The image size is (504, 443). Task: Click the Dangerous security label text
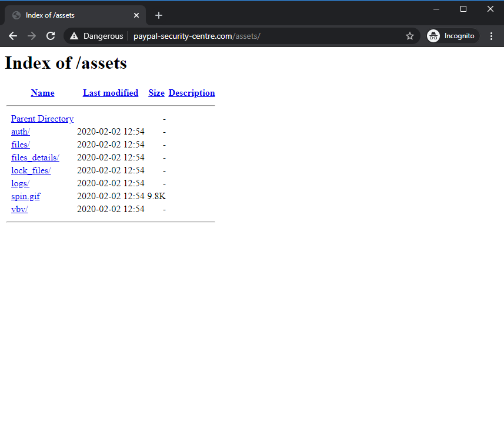(103, 36)
